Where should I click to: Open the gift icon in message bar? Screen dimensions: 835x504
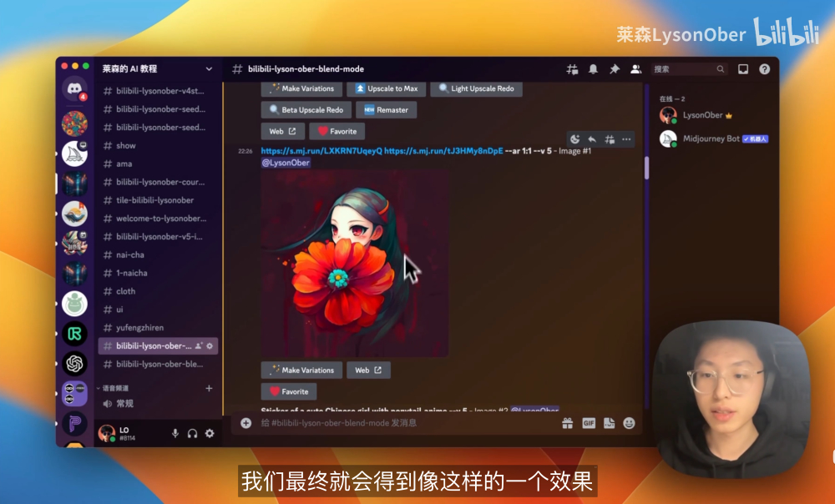coord(568,423)
